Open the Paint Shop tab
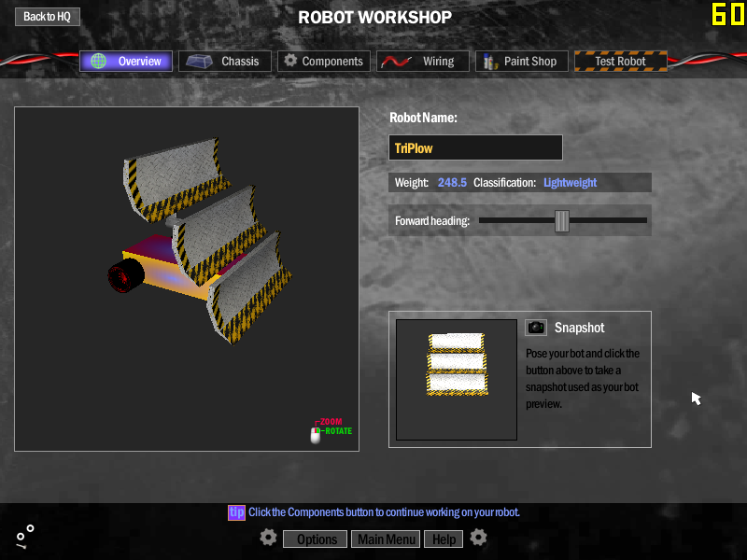 pyautogui.click(x=522, y=61)
